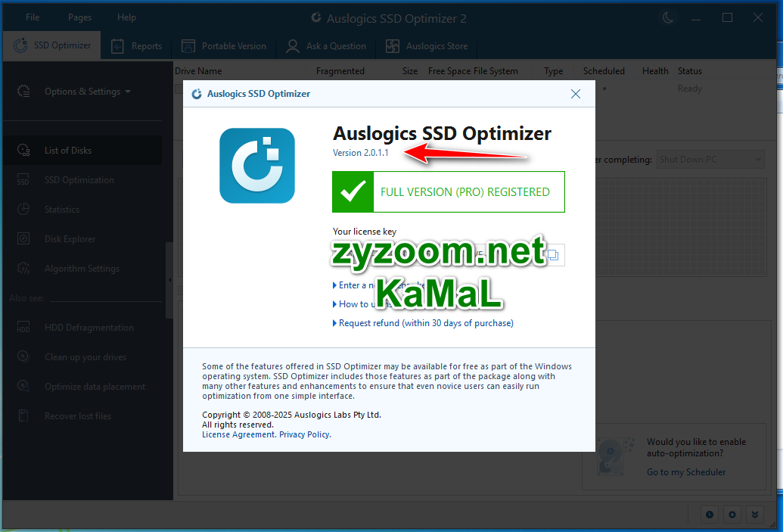This screenshot has width=783, height=532.
Task: Click the Auslogics Store icon
Action: click(393, 46)
